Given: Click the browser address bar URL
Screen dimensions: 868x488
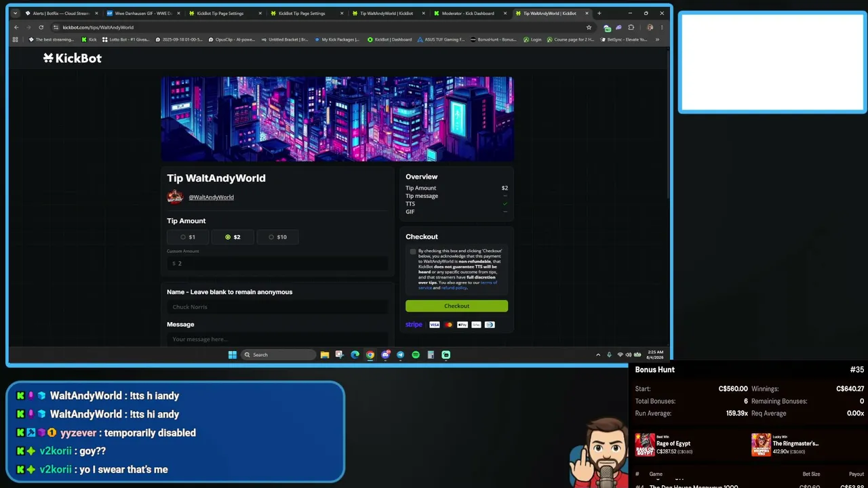Looking at the screenshot, I should click(x=98, y=27).
